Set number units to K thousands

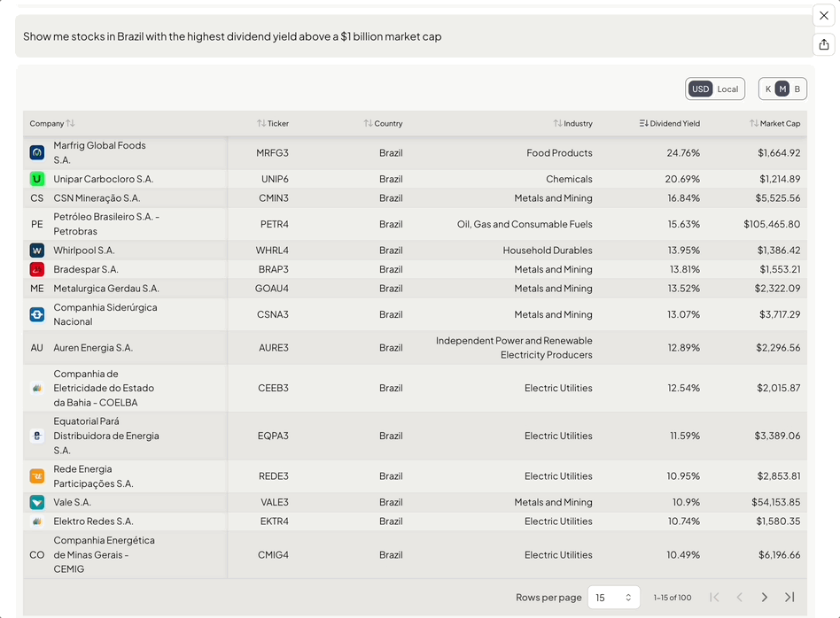768,89
